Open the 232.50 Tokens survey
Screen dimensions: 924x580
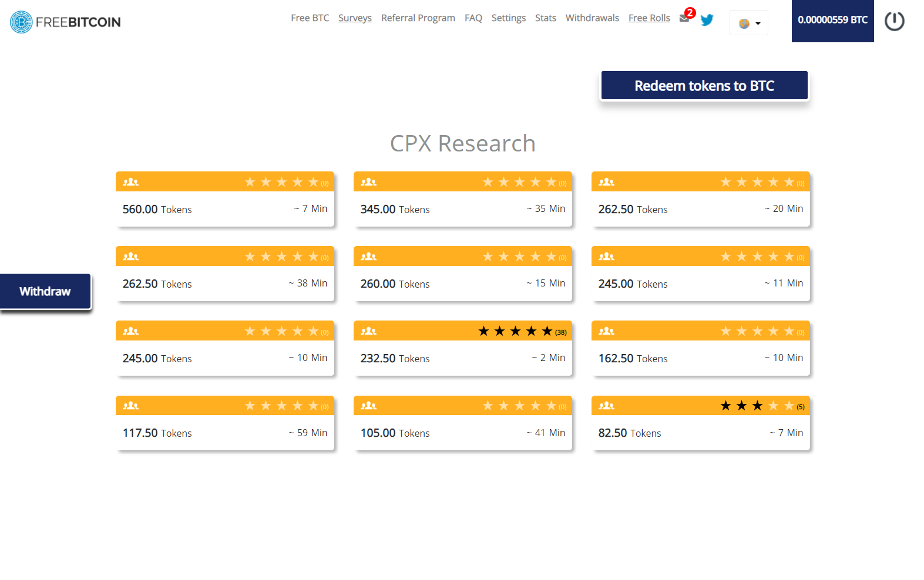point(463,348)
